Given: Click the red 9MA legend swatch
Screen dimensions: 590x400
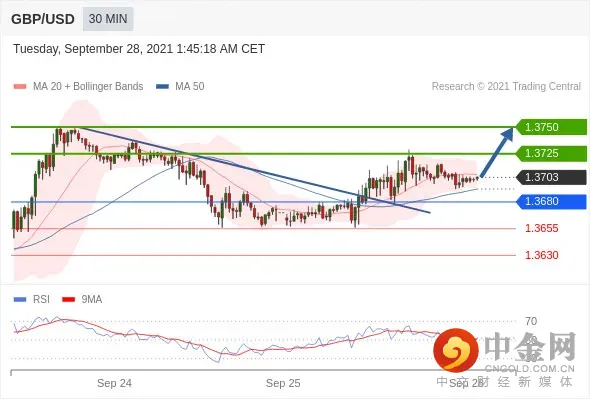Looking at the screenshot, I should pyautogui.click(x=68, y=300).
